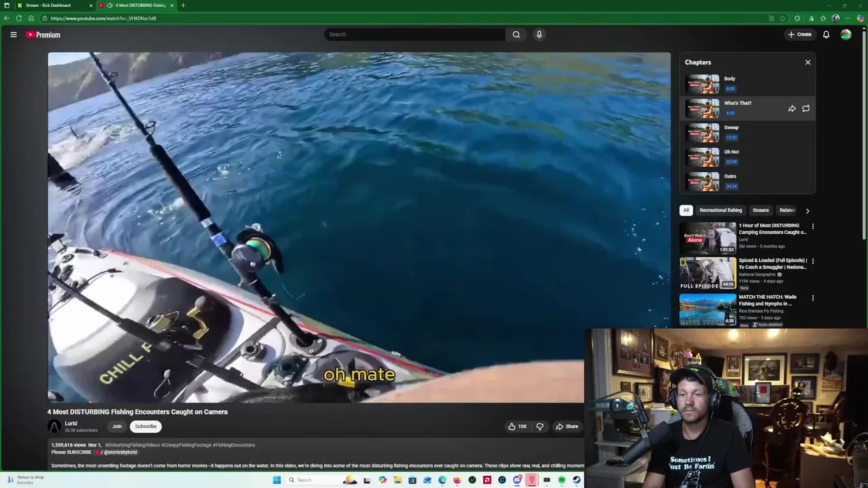Open the #DisturbingFishingVideos hashtag link
This screenshot has height=488, width=868.
132,445
